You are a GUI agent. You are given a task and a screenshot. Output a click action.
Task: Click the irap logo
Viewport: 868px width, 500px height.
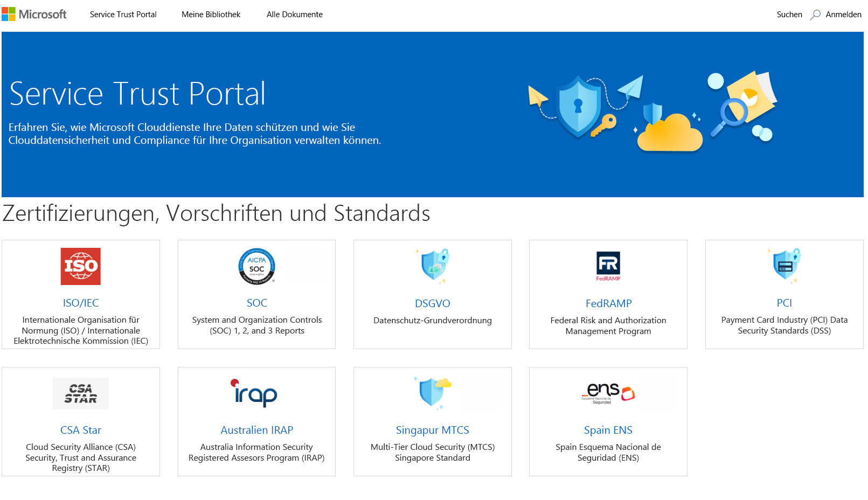(x=254, y=393)
